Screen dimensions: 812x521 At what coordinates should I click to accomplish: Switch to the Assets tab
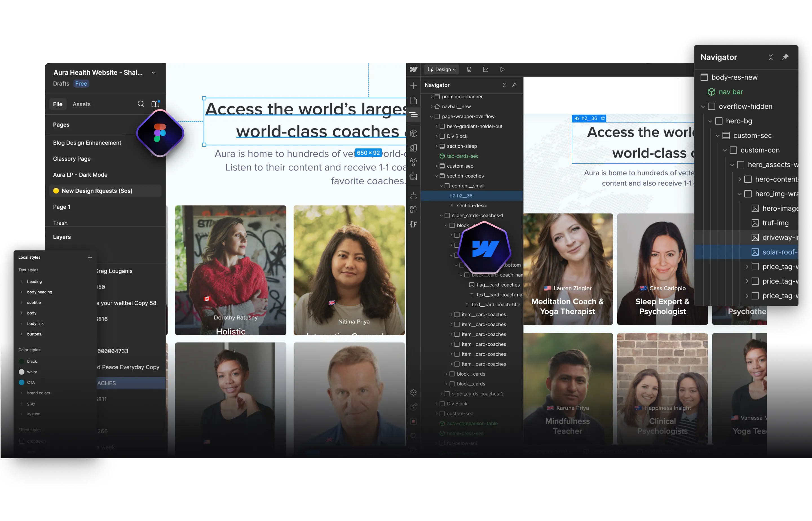[81, 104]
